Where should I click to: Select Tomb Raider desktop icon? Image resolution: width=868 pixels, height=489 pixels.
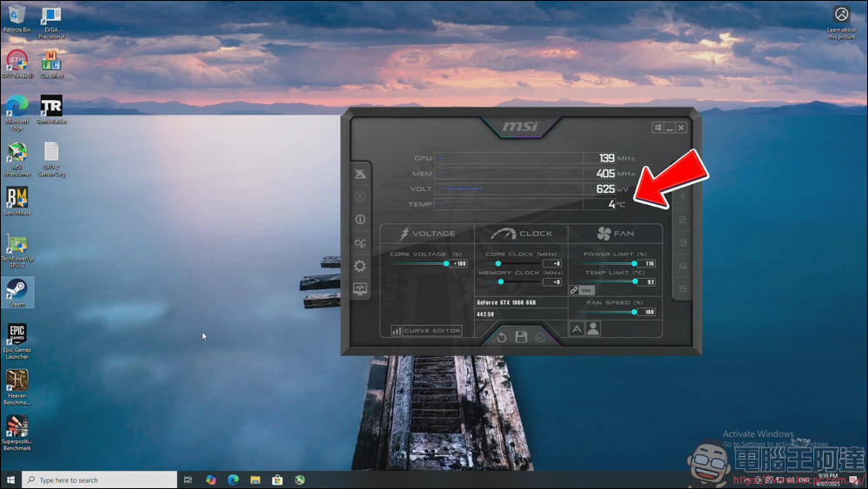pos(51,109)
